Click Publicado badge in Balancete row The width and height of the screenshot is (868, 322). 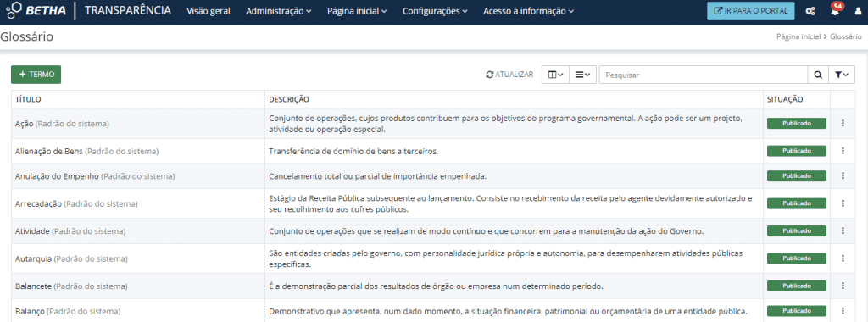(797, 286)
